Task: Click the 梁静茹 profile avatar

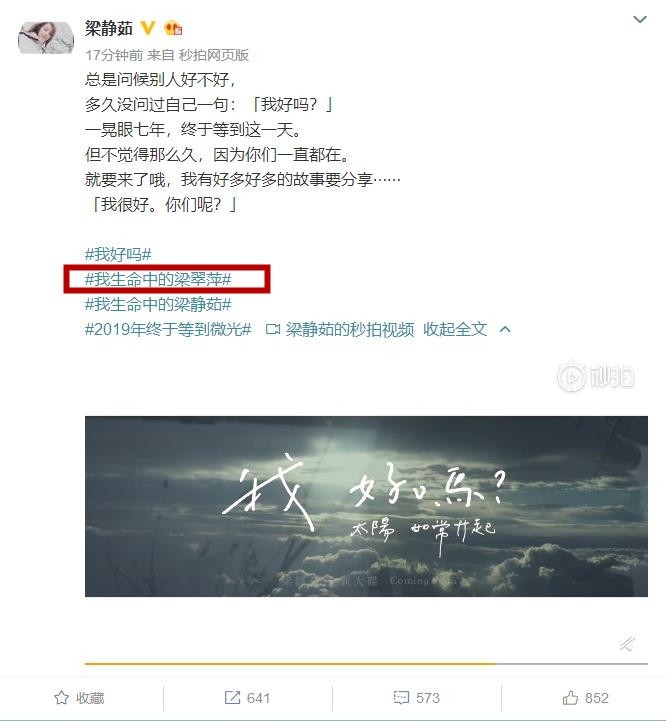Action: point(46,38)
